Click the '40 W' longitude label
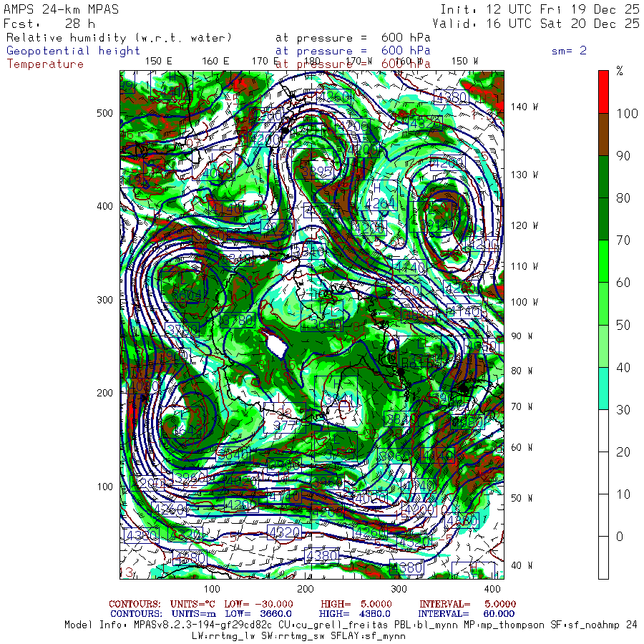The width and height of the screenshot is (644, 644). tap(522, 565)
